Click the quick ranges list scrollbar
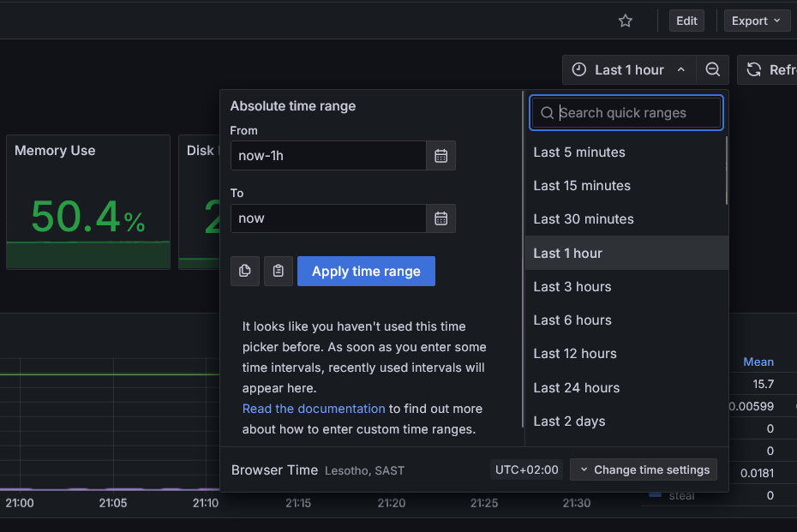 (x=727, y=171)
